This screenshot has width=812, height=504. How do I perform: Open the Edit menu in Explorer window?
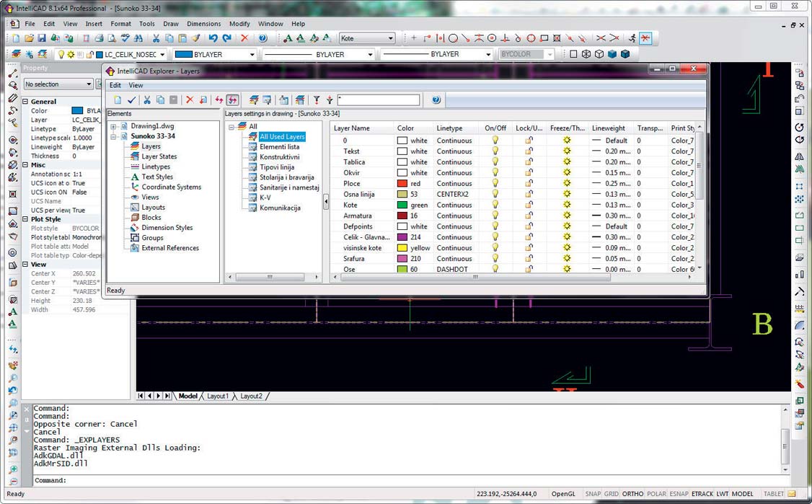click(x=115, y=85)
